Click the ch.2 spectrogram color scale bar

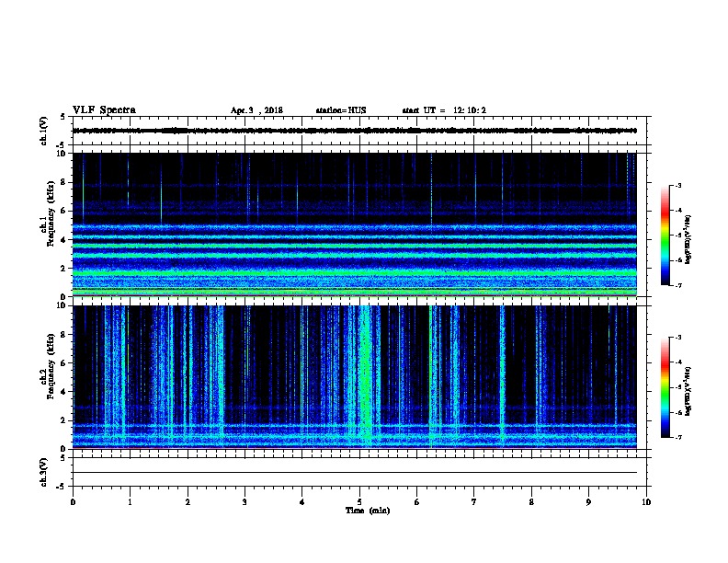(x=665, y=387)
